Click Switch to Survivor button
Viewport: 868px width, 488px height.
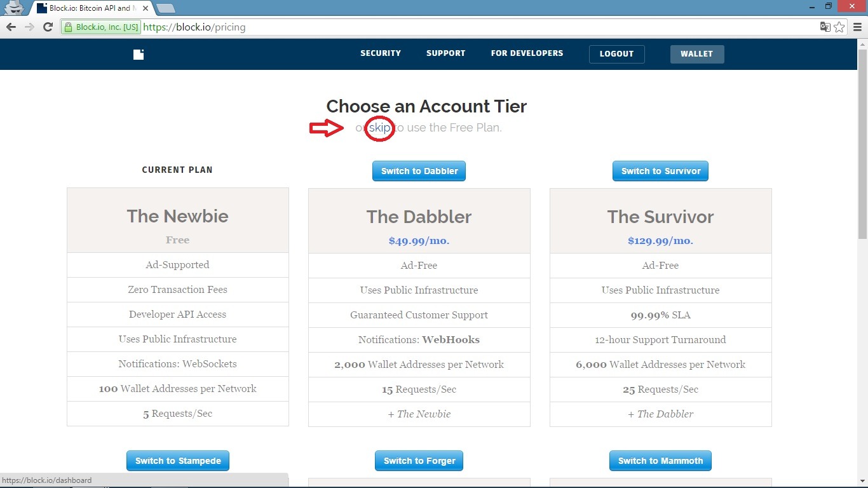click(660, 171)
